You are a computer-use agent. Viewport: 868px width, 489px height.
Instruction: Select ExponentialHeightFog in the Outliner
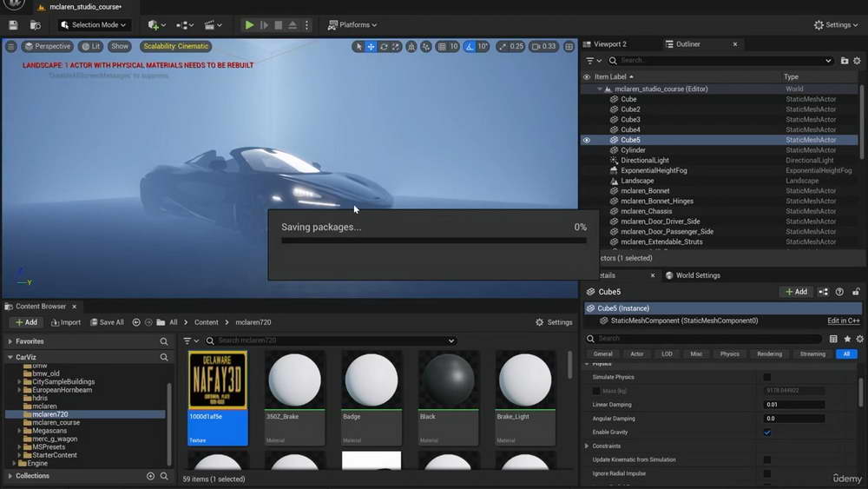[x=654, y=170]
